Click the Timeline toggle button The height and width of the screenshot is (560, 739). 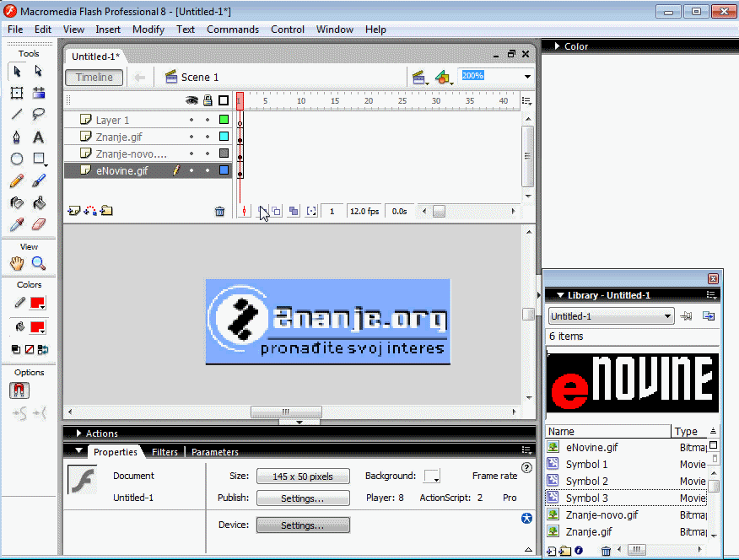click(x=94, y=78)
